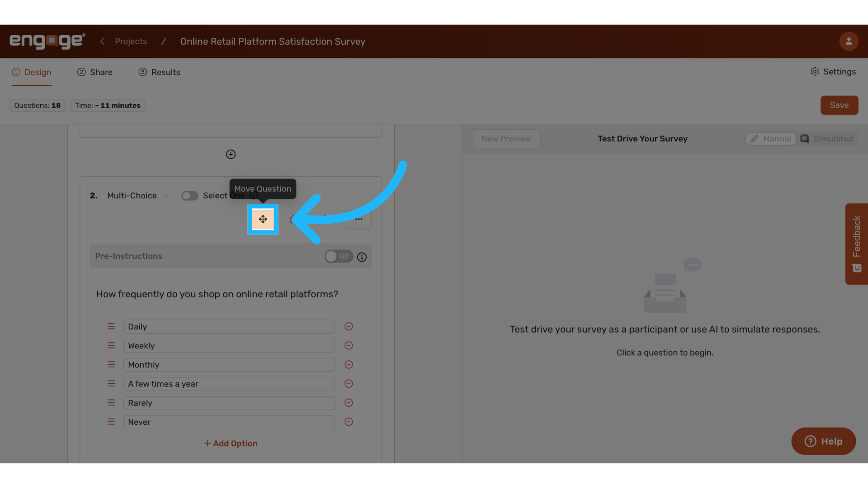Image resolution: width=868 pixels, height=488 pixels.
Task: Remove the Daily option
Action: 349,327
